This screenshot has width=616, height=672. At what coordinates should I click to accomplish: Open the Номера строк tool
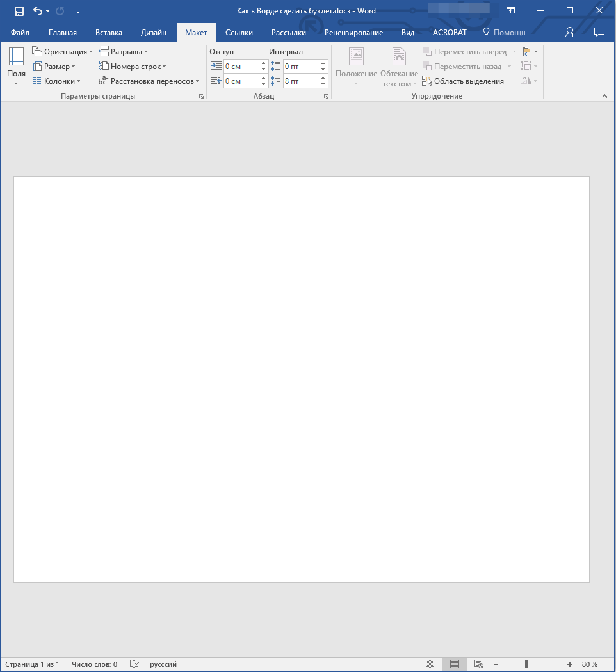[133, 66]
